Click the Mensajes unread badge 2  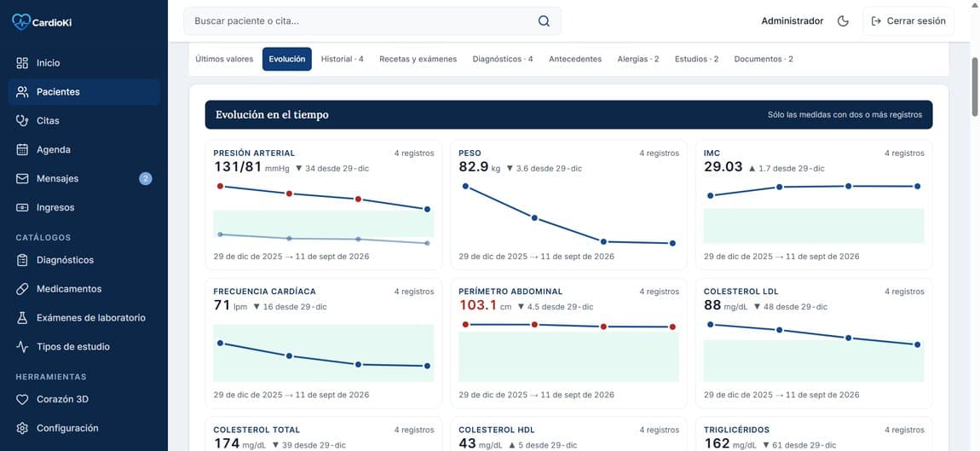coord(145,179)
